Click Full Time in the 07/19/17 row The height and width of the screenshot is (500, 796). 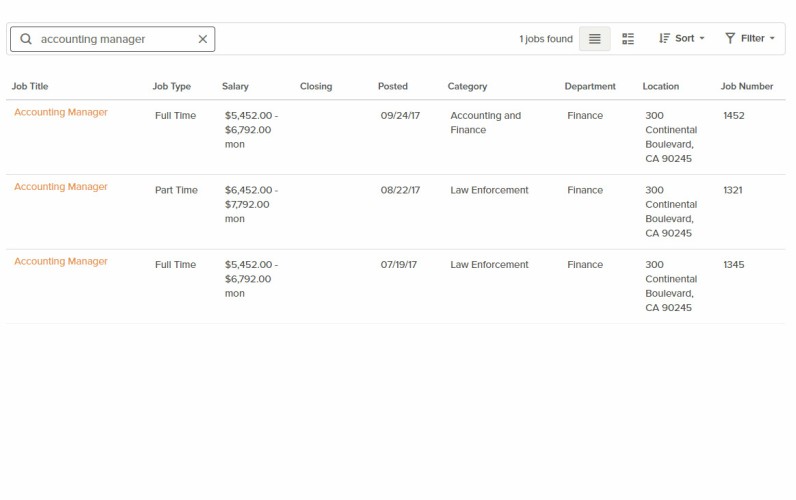point(175,265)
